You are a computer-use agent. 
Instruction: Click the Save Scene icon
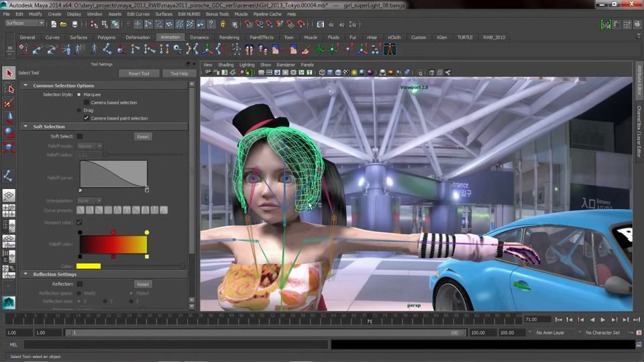[x=74, y=24]
